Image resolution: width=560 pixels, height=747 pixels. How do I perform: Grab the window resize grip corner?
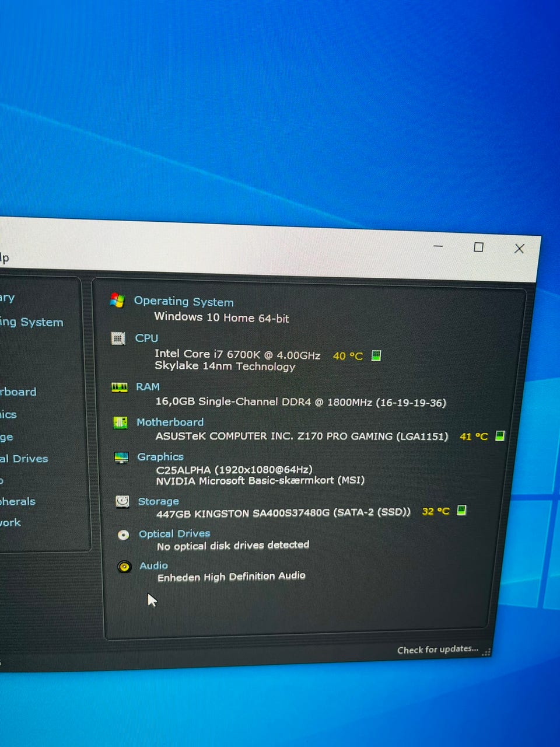(x=486, y=652)
